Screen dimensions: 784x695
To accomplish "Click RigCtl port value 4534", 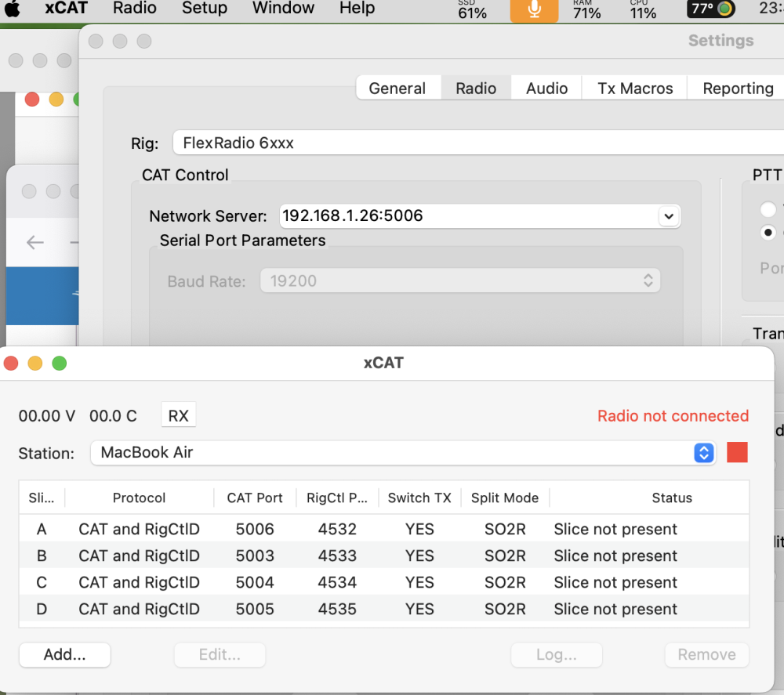I will (337, 582).
